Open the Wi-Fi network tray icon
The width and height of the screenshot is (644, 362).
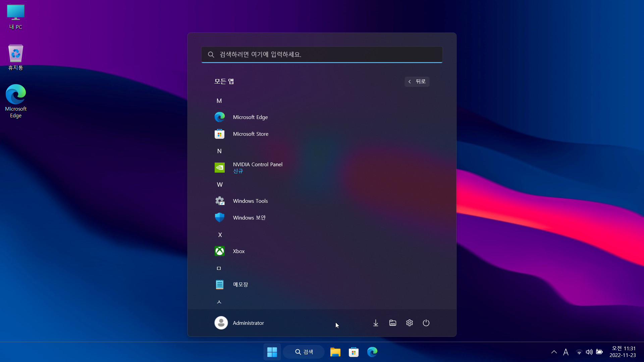click(579, 352)
